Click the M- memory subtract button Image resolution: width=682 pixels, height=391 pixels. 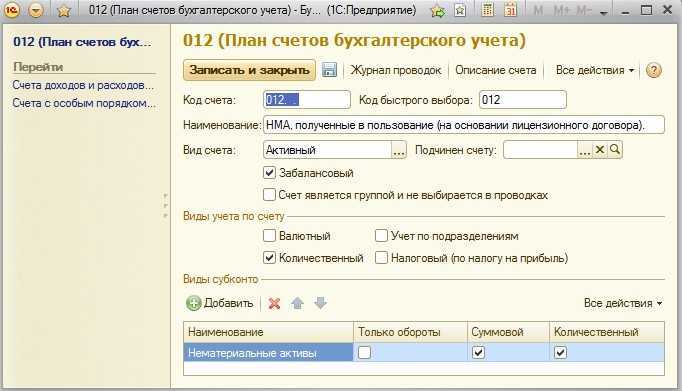tap(584, 10)
